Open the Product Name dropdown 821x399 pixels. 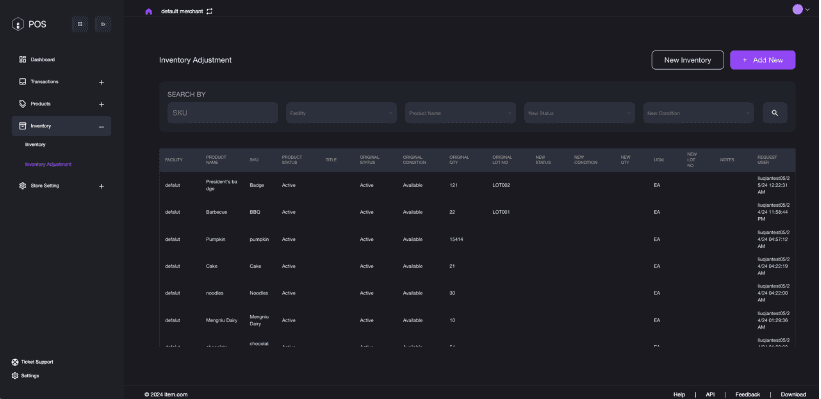[460, 113]
